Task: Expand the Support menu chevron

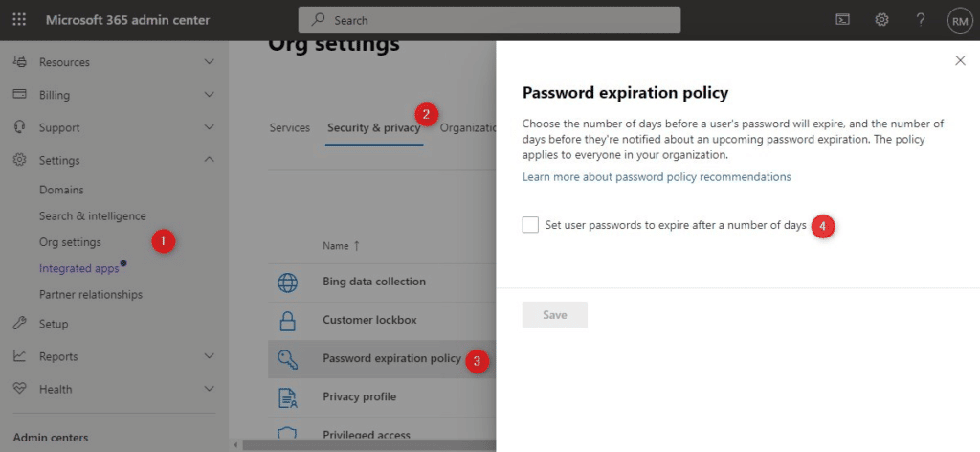Action: [210, 127]
